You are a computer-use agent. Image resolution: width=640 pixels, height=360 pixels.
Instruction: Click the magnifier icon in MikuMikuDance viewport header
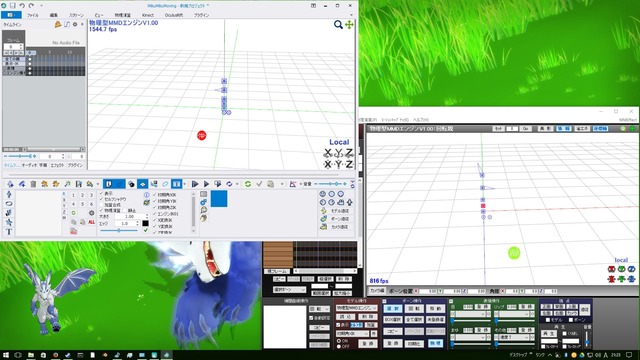point(623,129)
